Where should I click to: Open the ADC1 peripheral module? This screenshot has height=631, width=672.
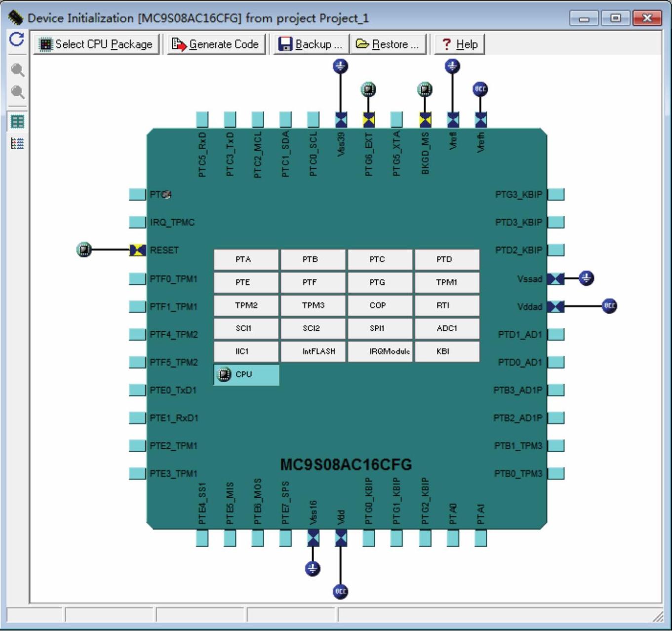447,328
